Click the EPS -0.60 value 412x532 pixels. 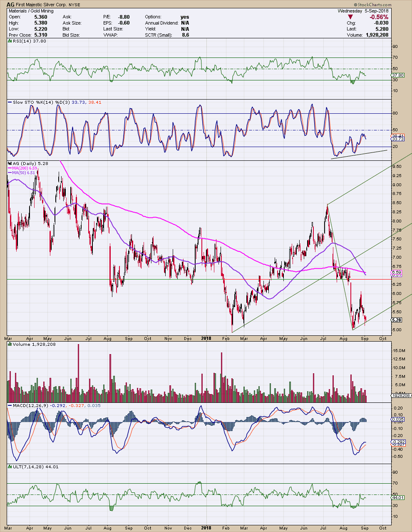tap(124, 23)
